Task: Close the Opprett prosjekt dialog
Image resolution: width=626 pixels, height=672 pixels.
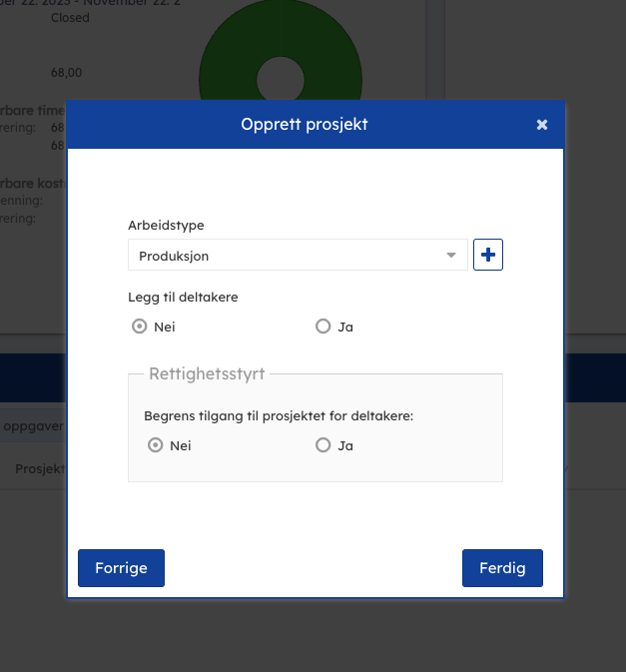Action: tap(542, 125)
